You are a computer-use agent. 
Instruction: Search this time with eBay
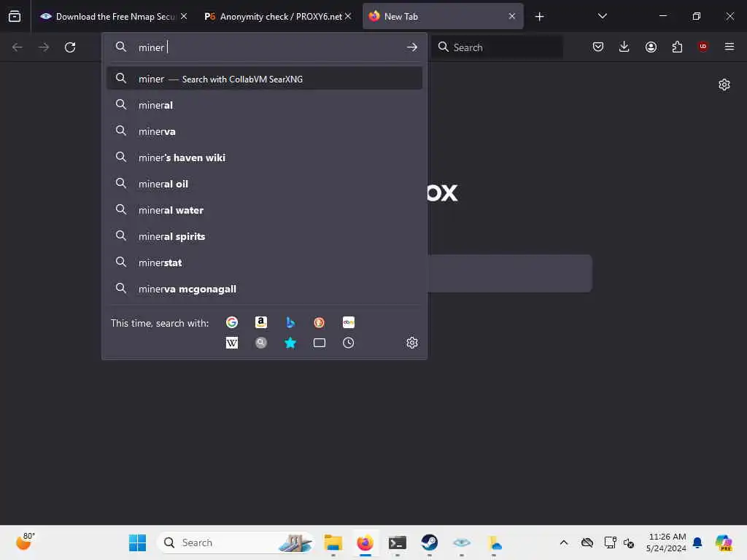pyautogui.click(x=348, y=322)
